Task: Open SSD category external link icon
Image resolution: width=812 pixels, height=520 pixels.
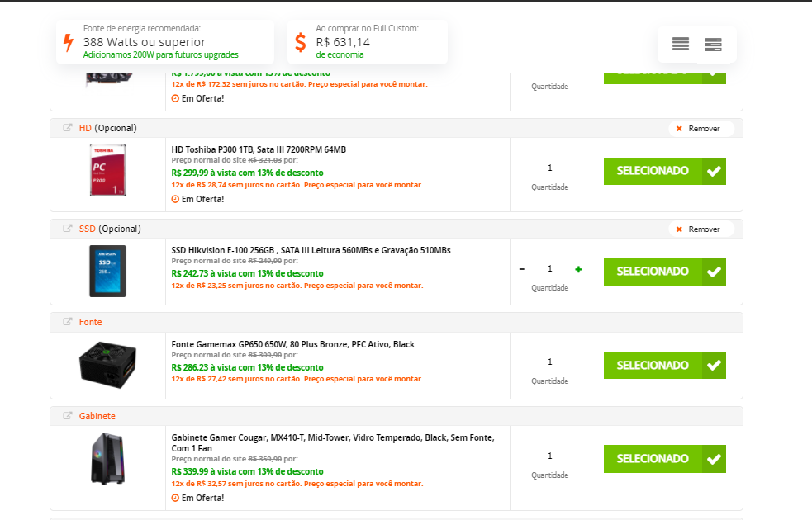Action: 68,229
